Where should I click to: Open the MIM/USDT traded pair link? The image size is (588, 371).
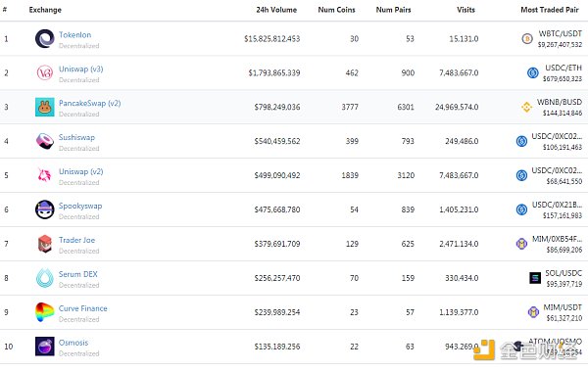point(563,307)
